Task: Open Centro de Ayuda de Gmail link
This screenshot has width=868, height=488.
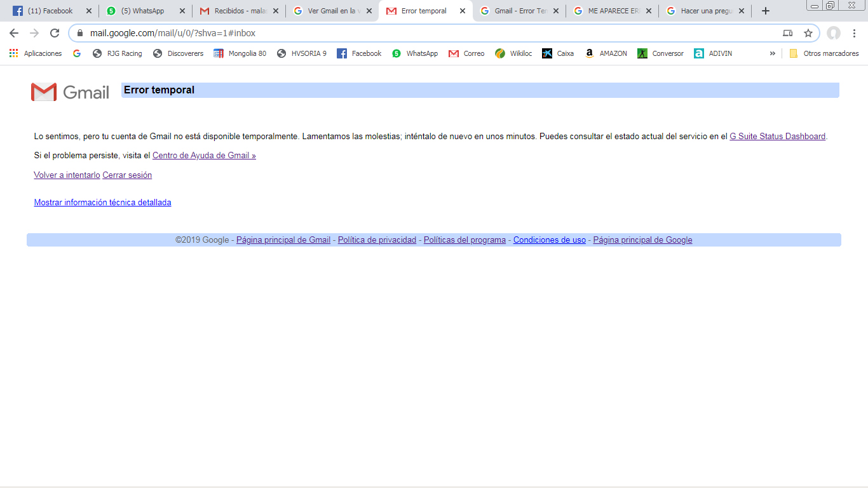Action: point(204,155)
